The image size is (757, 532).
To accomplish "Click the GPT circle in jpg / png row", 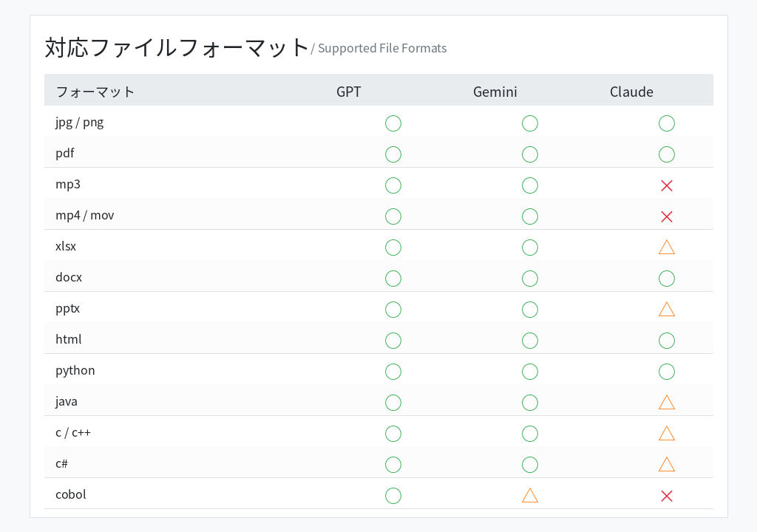I will (393, 123).
